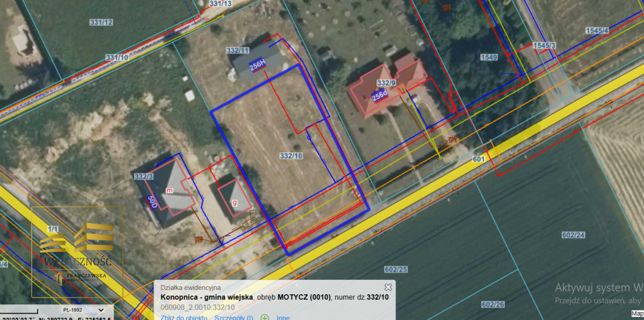
Task: Click parcel label 332/9 on red roof
Action: click(x=386, y=83)
